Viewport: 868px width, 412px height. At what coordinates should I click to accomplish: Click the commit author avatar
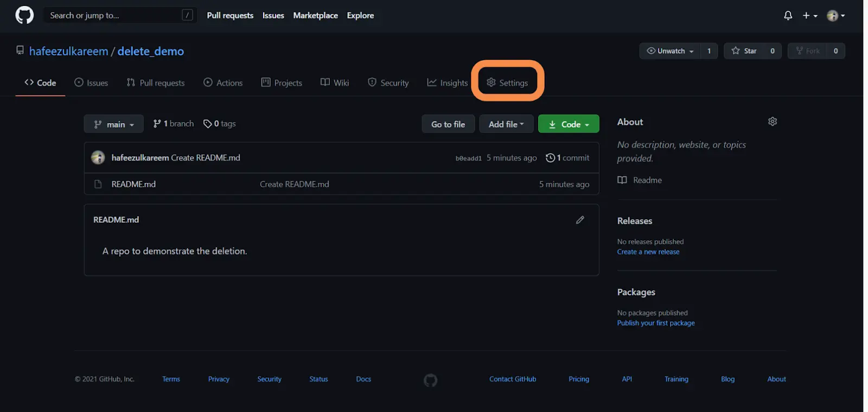98,157
